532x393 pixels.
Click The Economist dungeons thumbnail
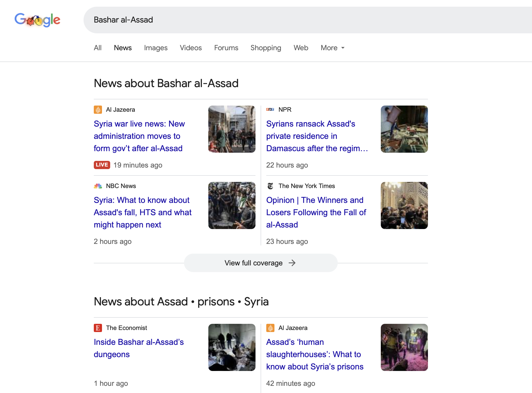point(232,347)
